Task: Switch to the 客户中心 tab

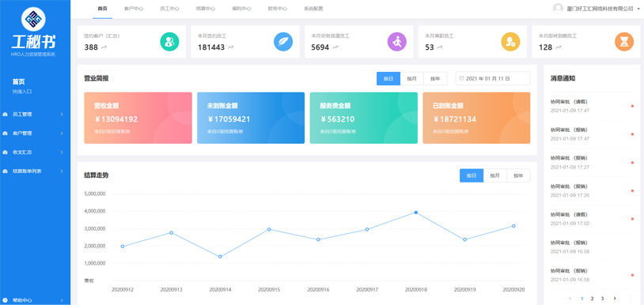Action: (134, 9)
